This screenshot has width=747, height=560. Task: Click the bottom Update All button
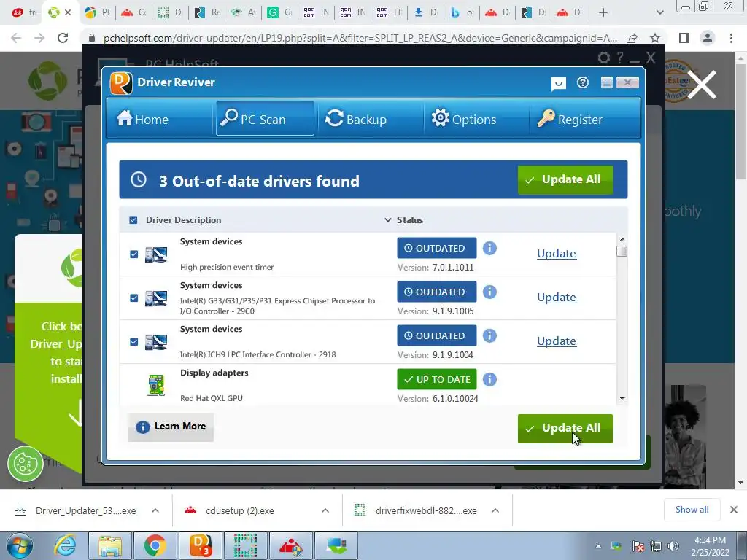click(565, 428)
